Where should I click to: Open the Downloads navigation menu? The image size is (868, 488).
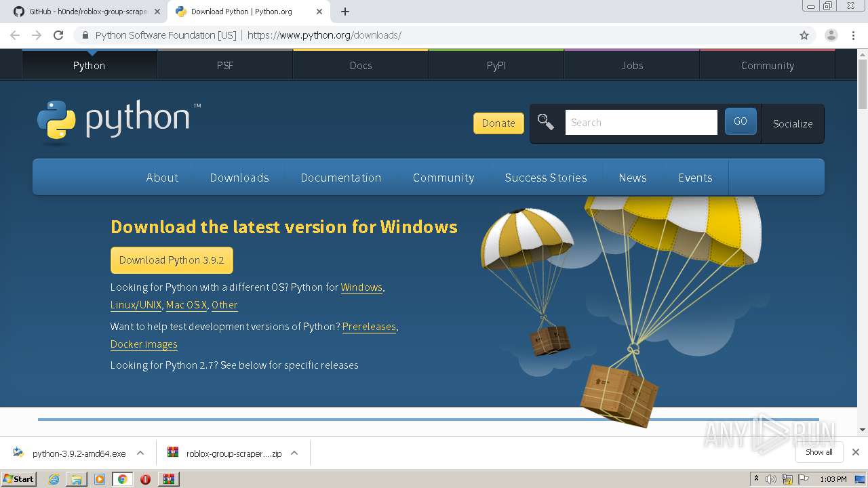tap(239, 178)
